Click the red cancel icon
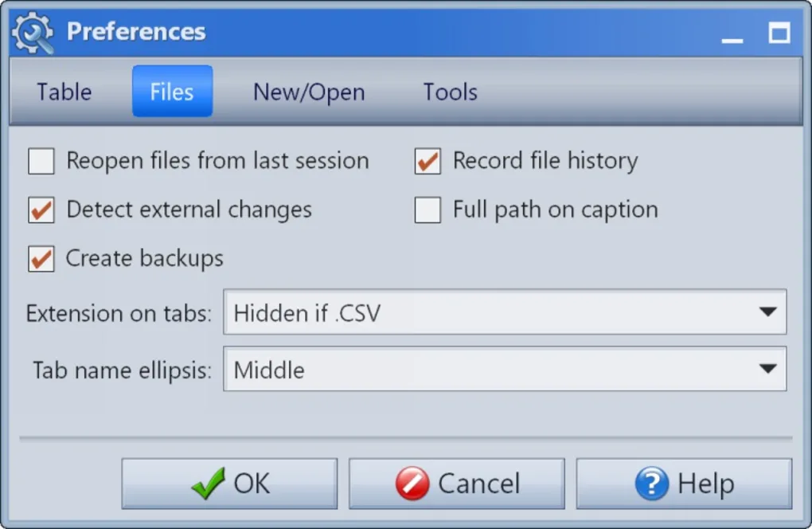 (x=412, y=484)
